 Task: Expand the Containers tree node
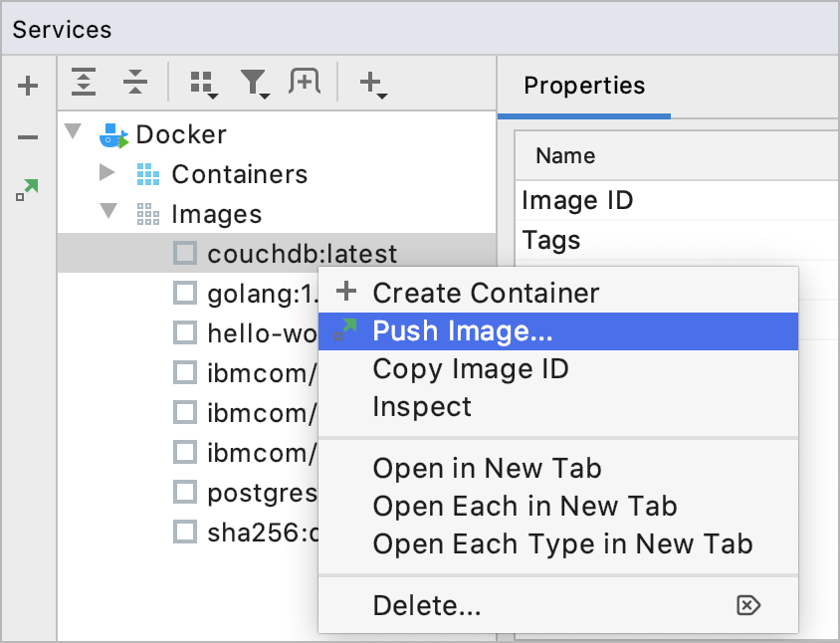tap(109, 174)
